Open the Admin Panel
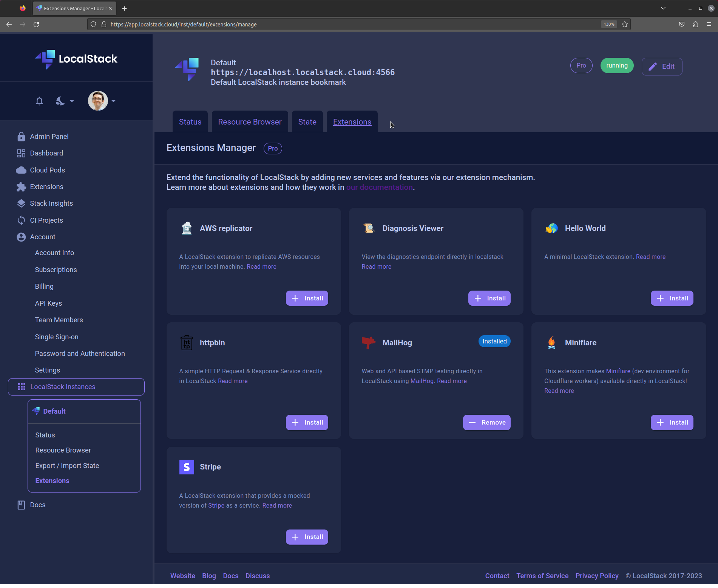This screenshot has height=588, width=718. 49,136
